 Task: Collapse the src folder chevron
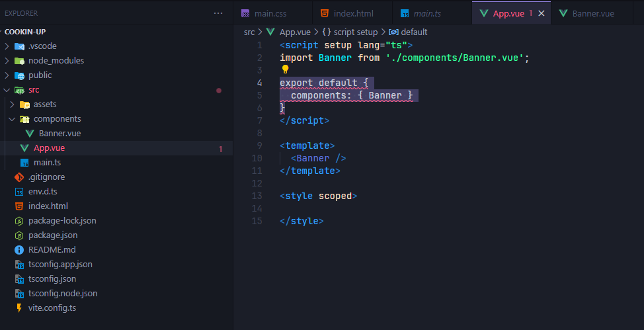pyautogui.click(x=7, y=90)
